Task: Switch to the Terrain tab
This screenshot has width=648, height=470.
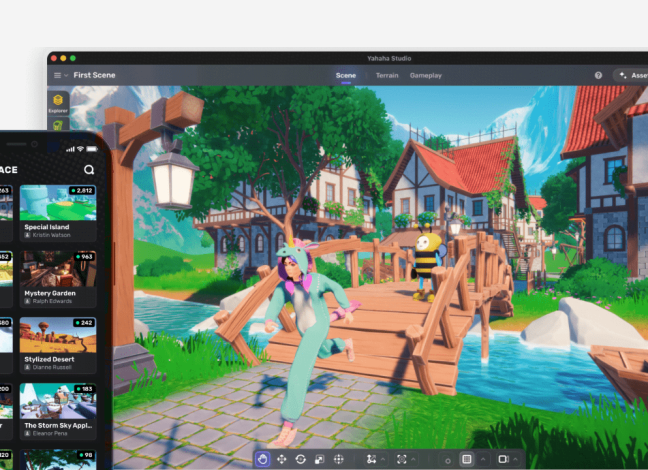Action: (387, 75)
